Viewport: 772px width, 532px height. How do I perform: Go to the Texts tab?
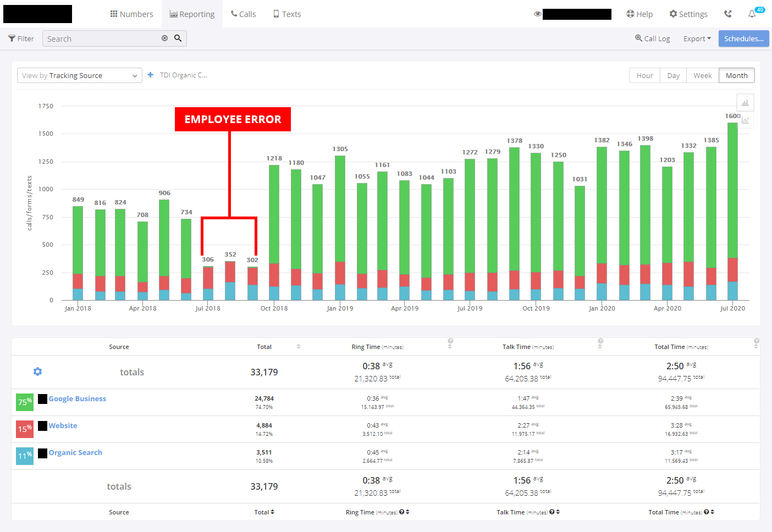pyautogui.click(x=287, y=14)
